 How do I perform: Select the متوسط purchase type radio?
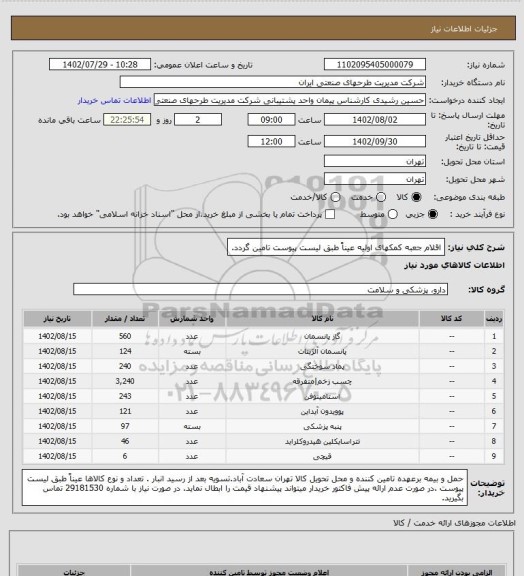click(x=393, y=214)
